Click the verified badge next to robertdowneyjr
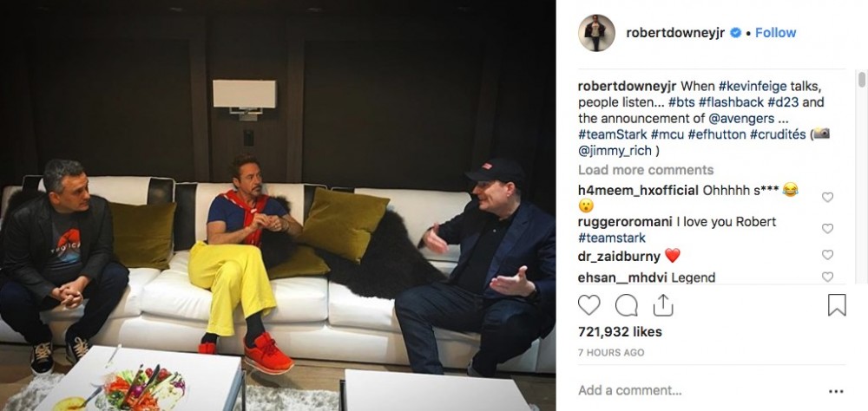This screenshot has width=868, height=411. click(x=735, y=33)
